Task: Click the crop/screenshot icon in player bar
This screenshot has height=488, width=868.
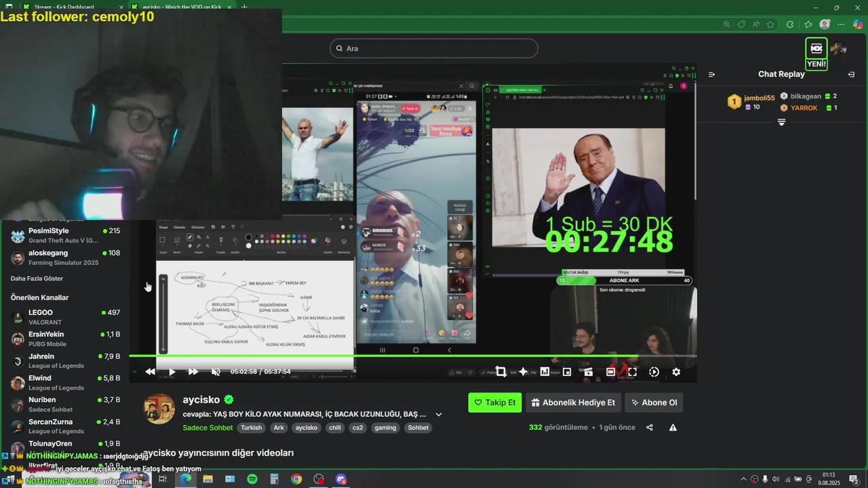Action: tap(500, 371)
